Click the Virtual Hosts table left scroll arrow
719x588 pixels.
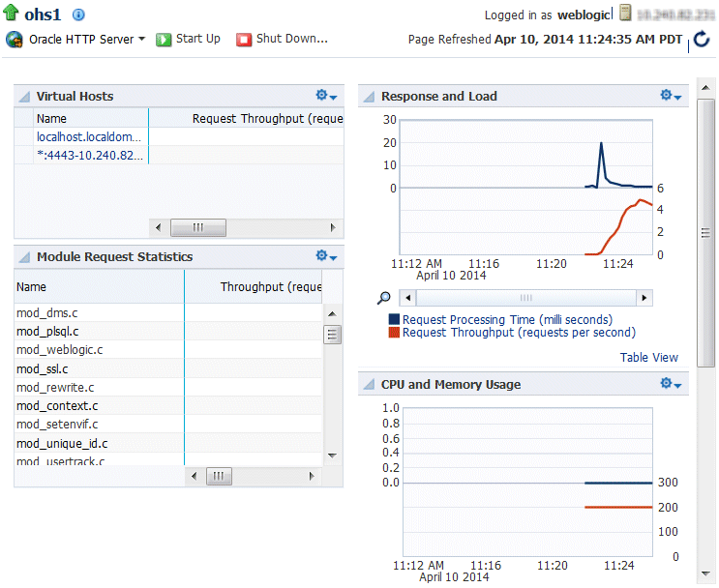point(158,227)
